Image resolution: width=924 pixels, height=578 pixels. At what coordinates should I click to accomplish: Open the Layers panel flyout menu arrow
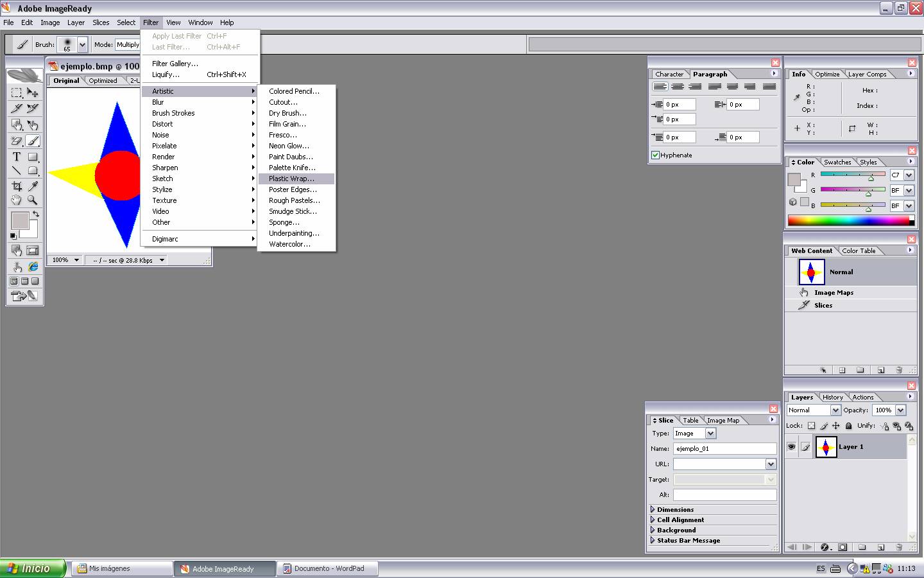coord(910,397)
